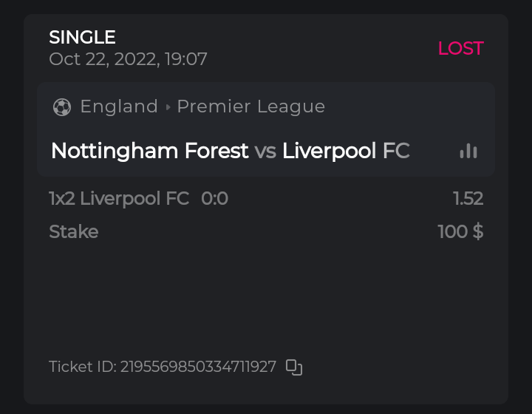Image resolution: width=532 pixels, height=414 pixels.
Task: Open match statistics bar chart icon
Action: tap(468, 151)
